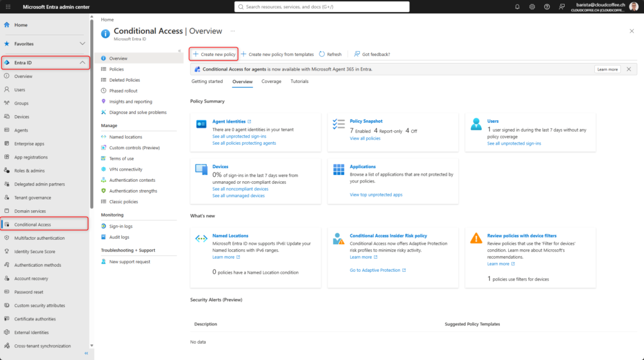Screen dimensions: 644x360
Task: Dismiss the Conditional Access for agents banner
Action: coord(629,69)
